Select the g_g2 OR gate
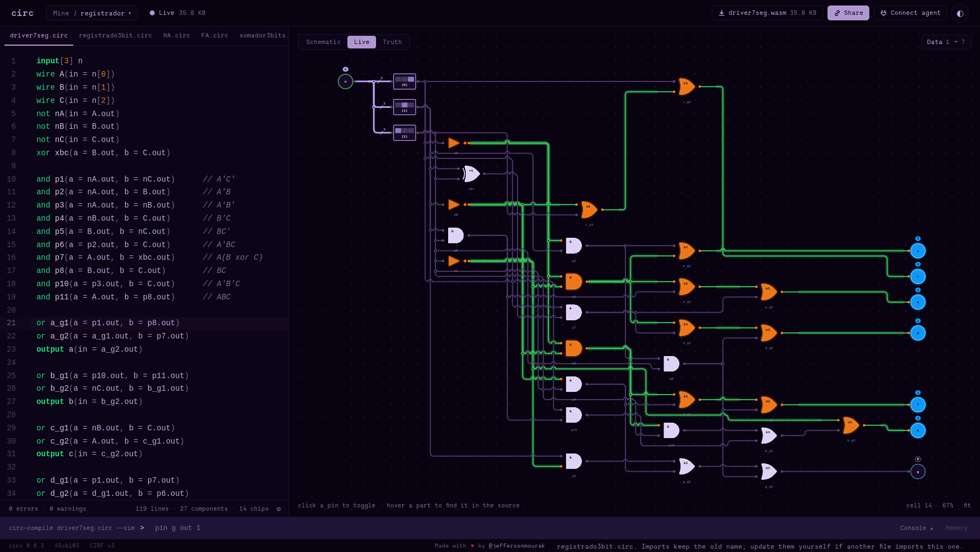The width and height of the screenshot is (980, 552). pos(769,472)
